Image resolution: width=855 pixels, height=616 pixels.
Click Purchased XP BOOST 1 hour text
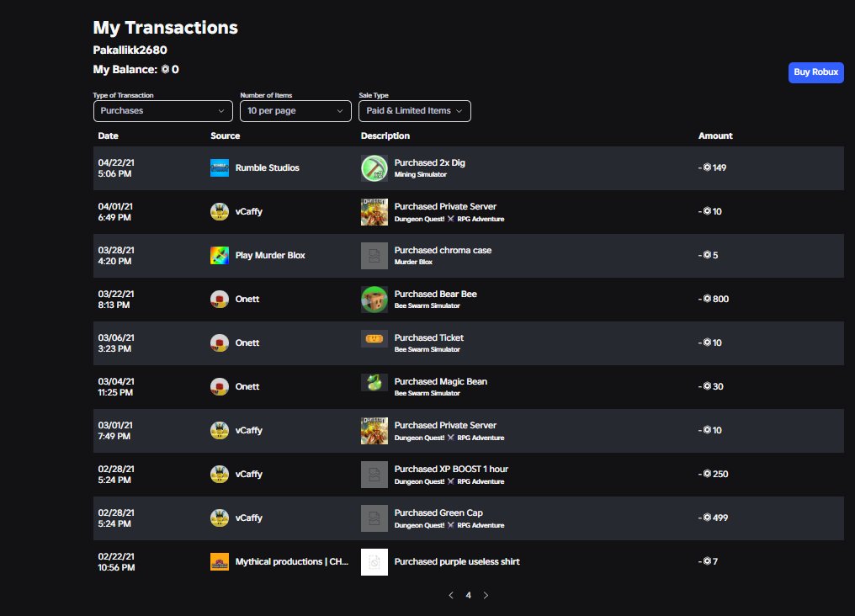451,469
